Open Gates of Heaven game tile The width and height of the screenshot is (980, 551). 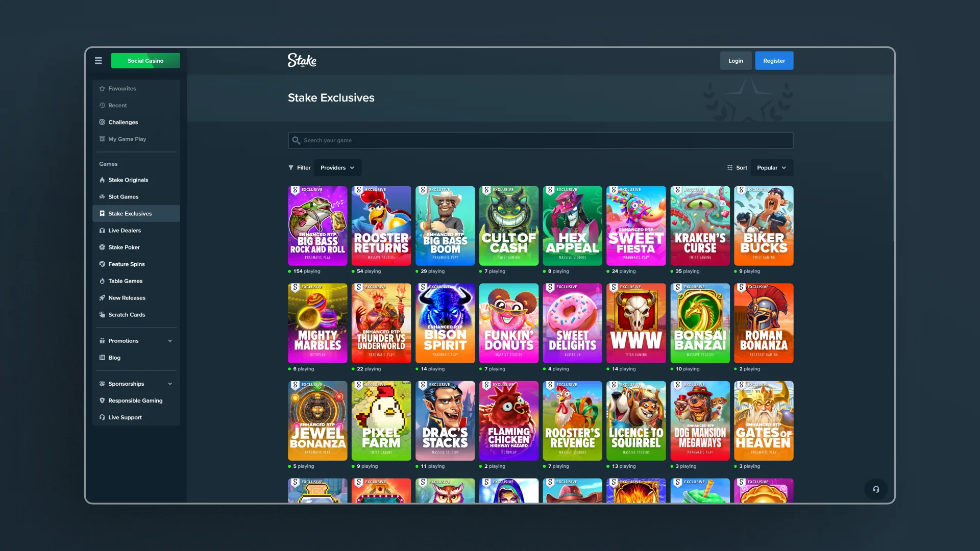[764, 421]
